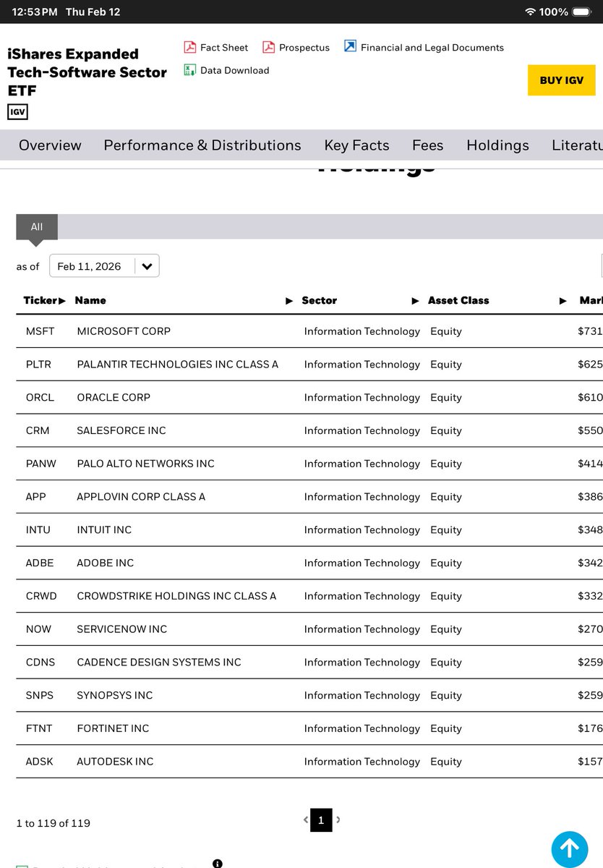603x868 pixels.
Task: Click APPLOVIN CORP CLASS A
Action: 141,497
